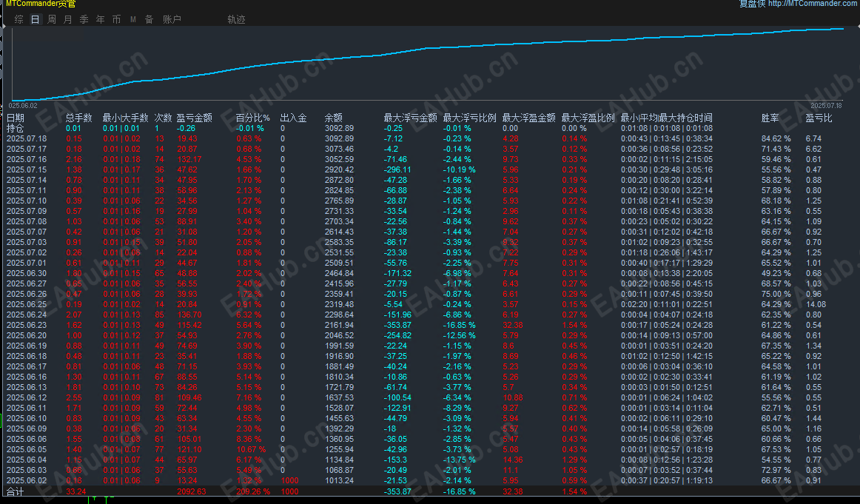
Task: Click the 合计 totals row label
Action: pyautogui.click(x=16, y=491)
